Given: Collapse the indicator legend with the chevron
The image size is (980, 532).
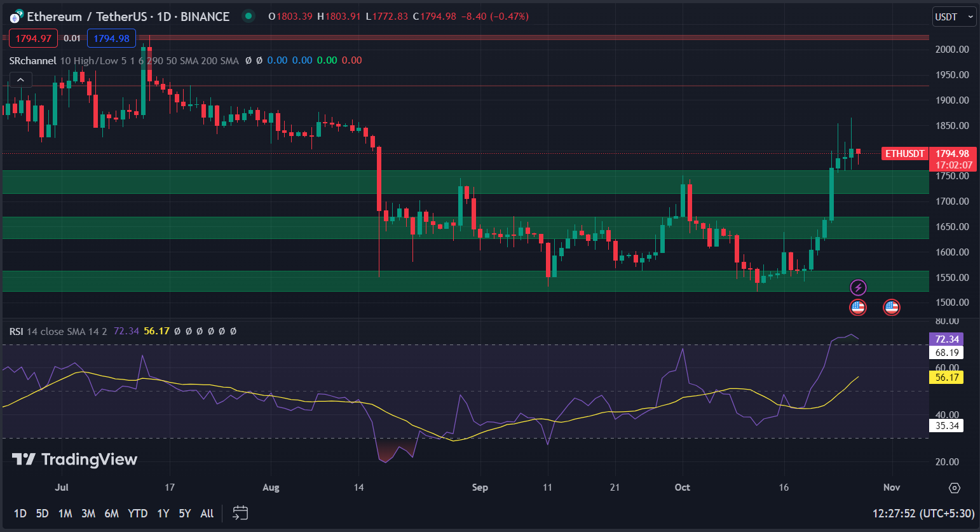Looking at the screenshot, I should click(20, 80).
